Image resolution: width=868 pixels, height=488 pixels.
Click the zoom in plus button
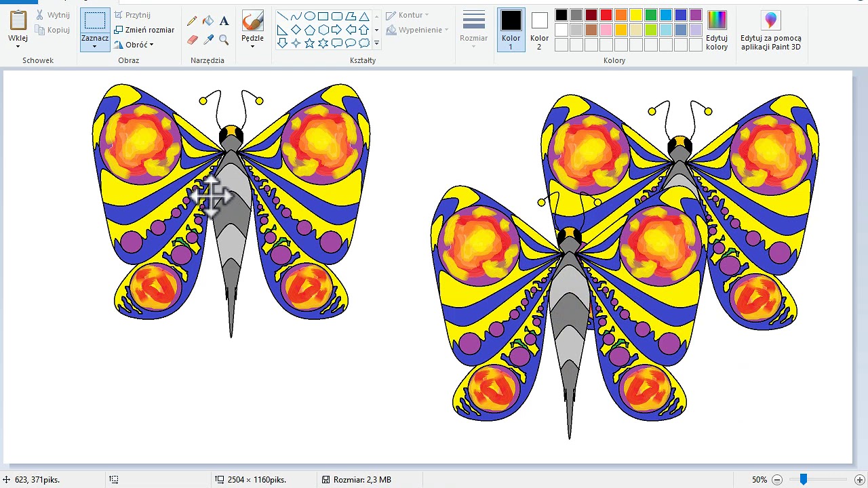point(860,480)
